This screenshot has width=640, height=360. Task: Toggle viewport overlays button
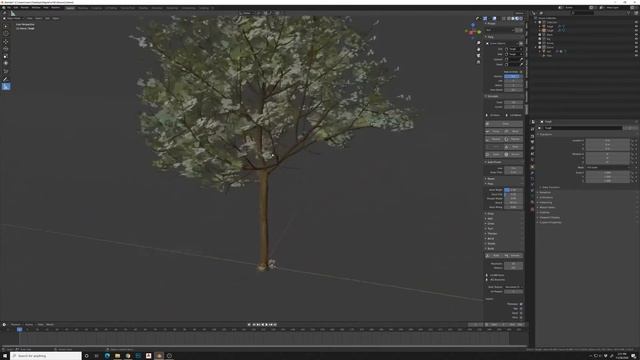tap(493, 18)
